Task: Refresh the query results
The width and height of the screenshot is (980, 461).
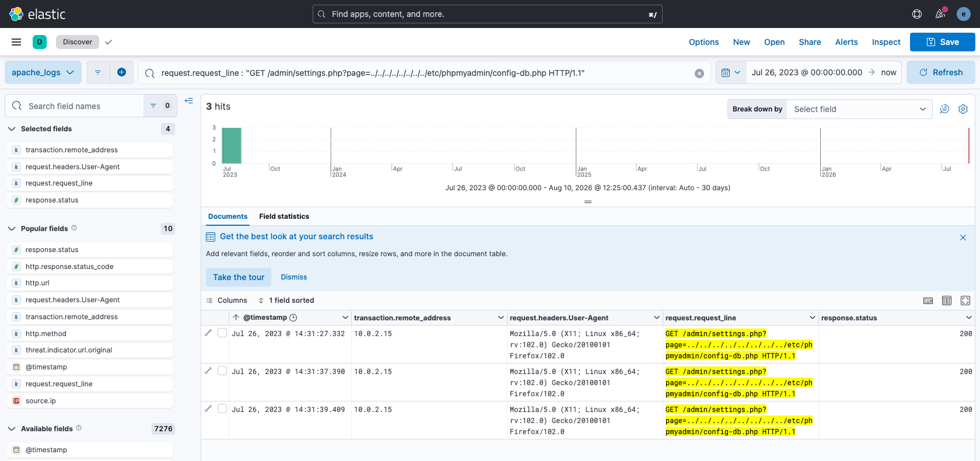Action: pyautogui.click(x=940, y=72)
